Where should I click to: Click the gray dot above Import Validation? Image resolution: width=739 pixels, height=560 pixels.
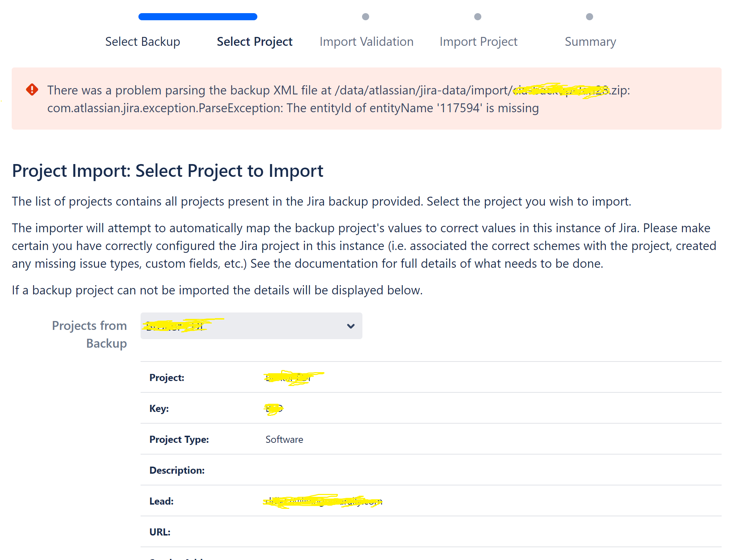click(366, 16)
